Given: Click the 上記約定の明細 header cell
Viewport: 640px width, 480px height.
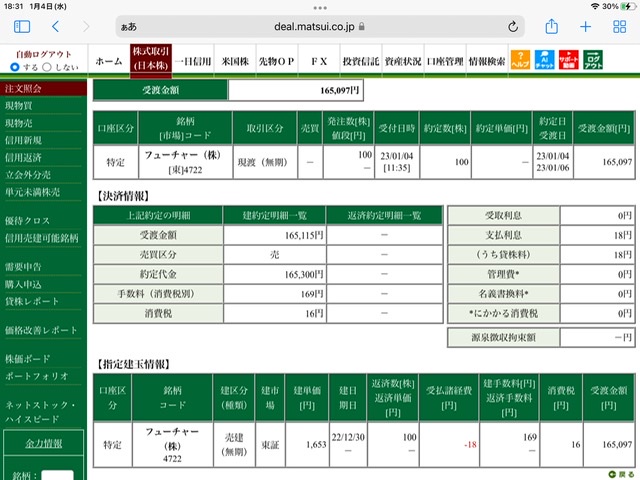Looking at the screenshot, I should tap(158, 215).
